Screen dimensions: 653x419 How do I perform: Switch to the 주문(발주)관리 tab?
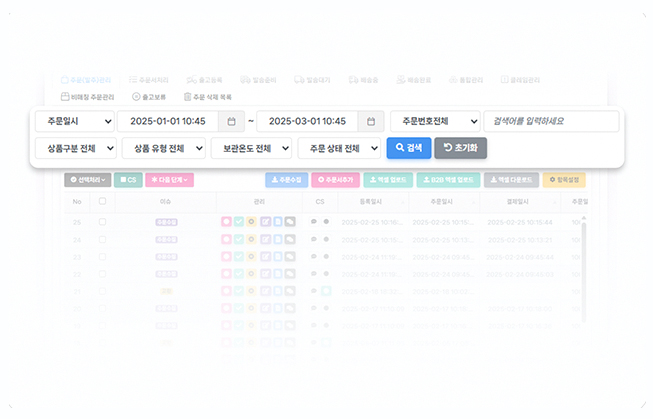click(x=86, y=80)
